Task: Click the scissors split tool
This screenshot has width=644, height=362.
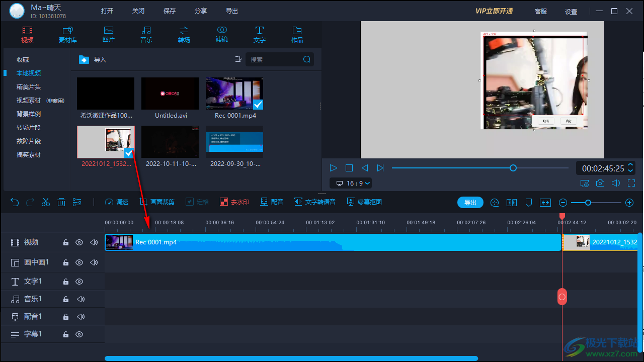Action: point(46,202)
